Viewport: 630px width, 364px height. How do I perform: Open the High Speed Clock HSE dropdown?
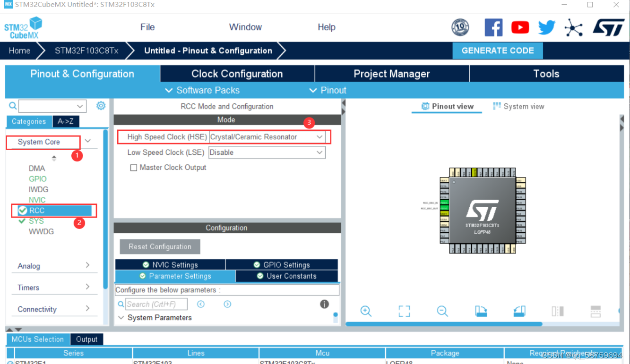320,136
